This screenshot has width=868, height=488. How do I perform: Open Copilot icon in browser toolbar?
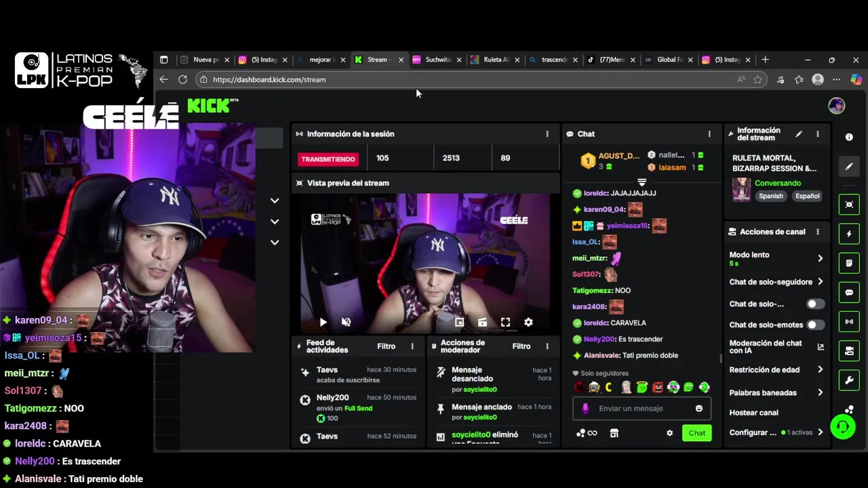point(856,79)
